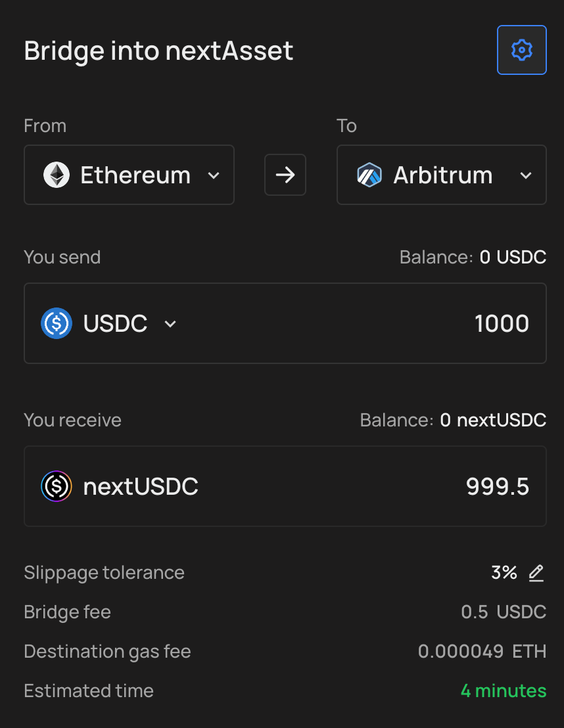Click the USDC coin icon
The height and width of the screenshot is (728, 564).
pos(57,323)
